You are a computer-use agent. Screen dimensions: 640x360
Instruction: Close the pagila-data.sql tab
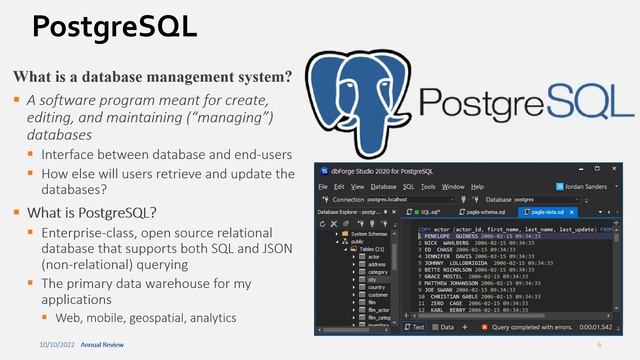572,212
